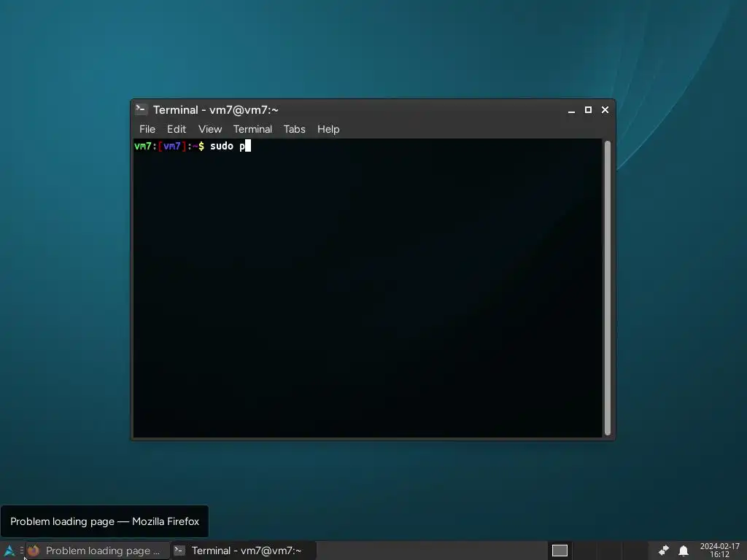This screenshot has width=747, height=560.
Task: Click the Terminal vertical scrollbar
Action: click(x=608, y=287)
